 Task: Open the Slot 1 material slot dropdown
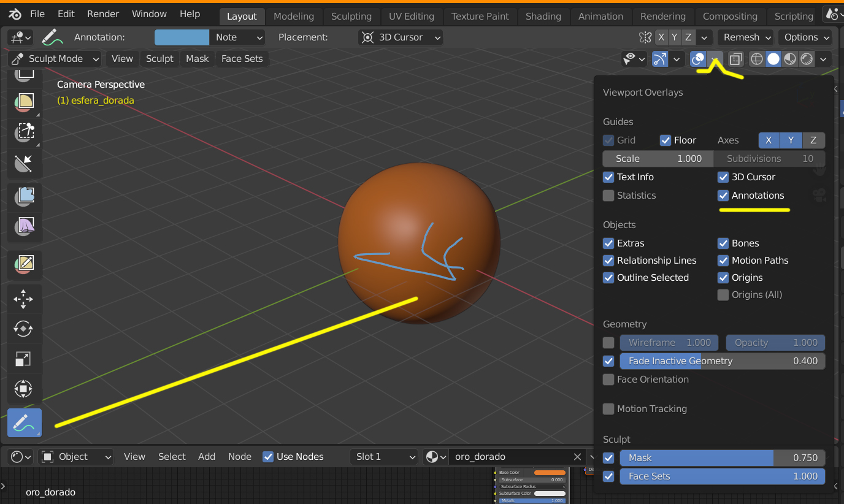(384, 457)
